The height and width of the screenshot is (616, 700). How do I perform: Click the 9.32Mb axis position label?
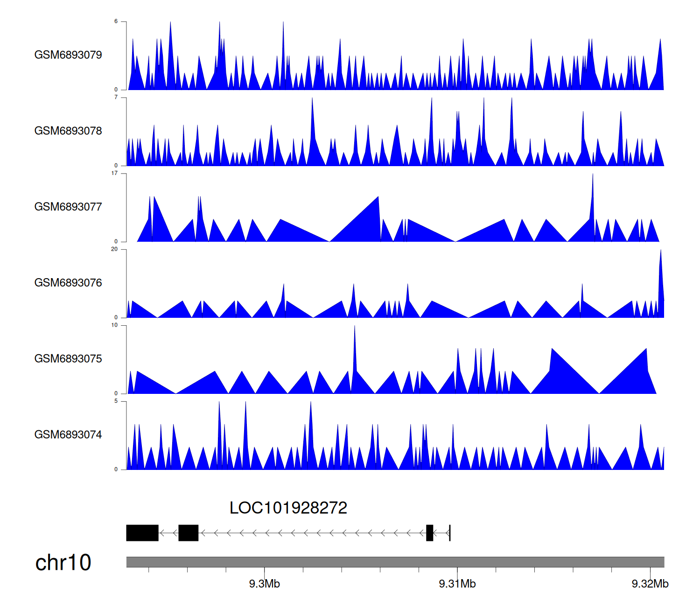click(x=650, y=584)
